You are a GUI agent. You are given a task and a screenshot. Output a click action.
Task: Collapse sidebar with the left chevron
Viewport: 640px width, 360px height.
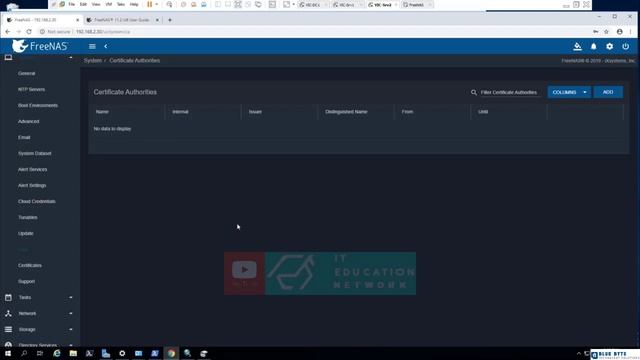click(106, 47)
